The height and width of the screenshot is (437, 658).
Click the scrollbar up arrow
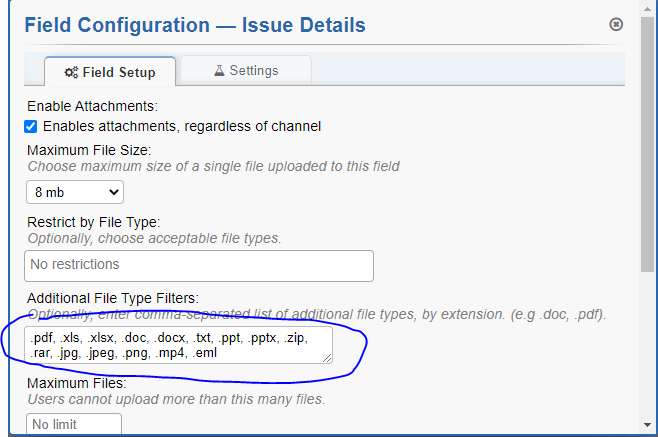click(648, 7)
